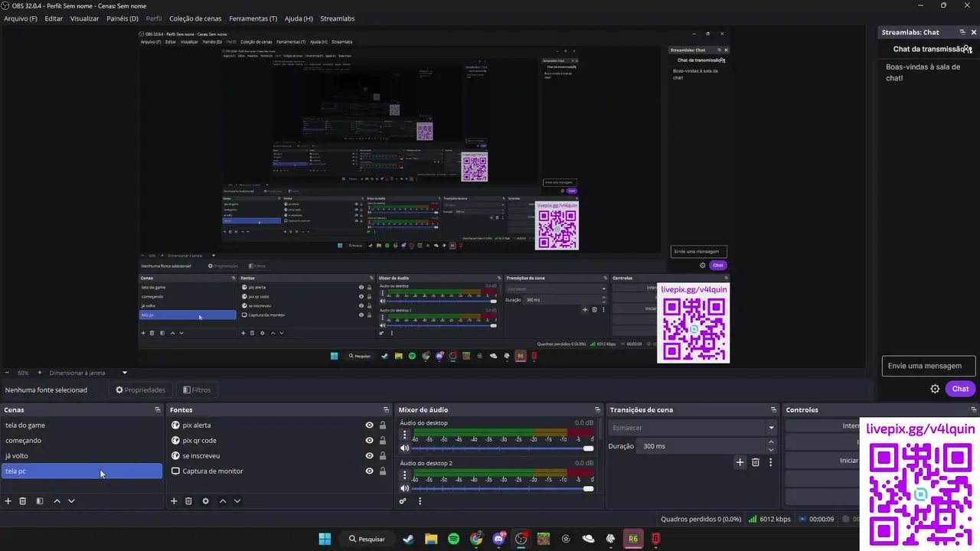Click the purple Chat button
The height and width of the screenshot is (551, 980).
pyautogui.click(x=960, y=389)
